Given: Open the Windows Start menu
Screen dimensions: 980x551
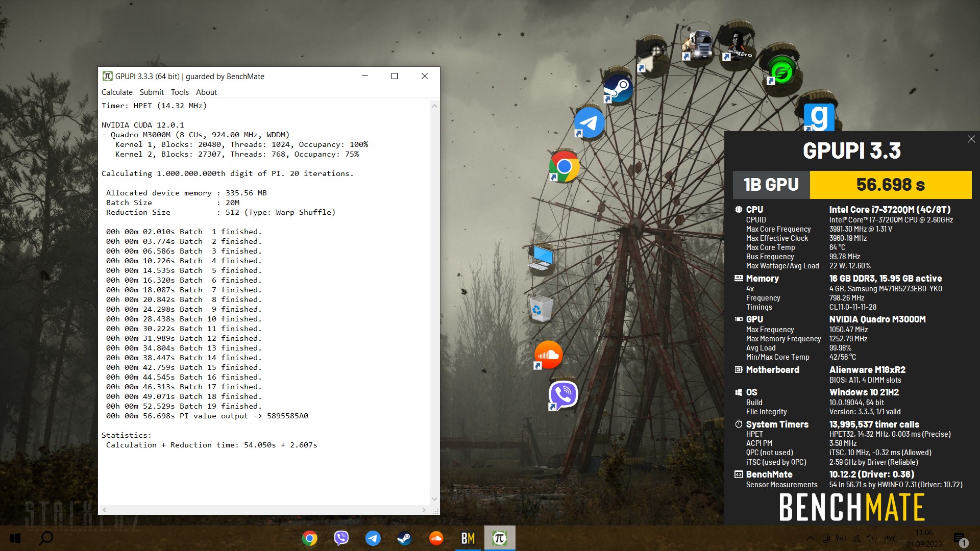Looking at the screenshot, I should click(x=15, y=538).
